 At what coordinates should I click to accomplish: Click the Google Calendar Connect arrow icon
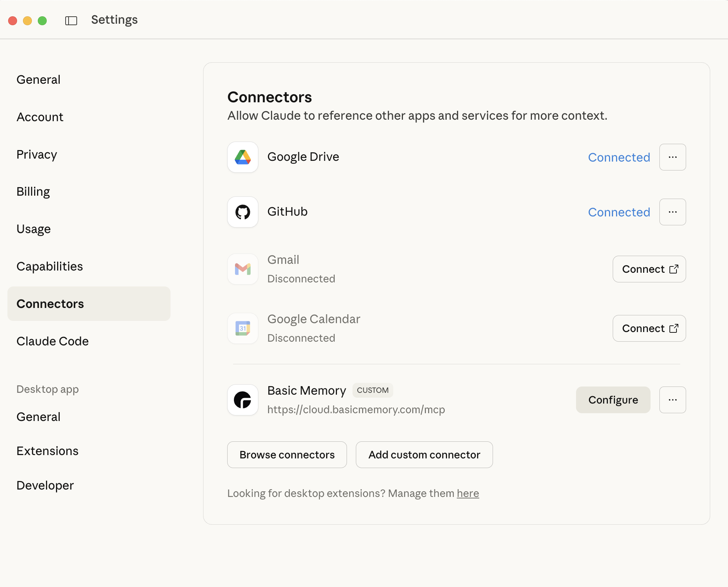tap(674, 328)
